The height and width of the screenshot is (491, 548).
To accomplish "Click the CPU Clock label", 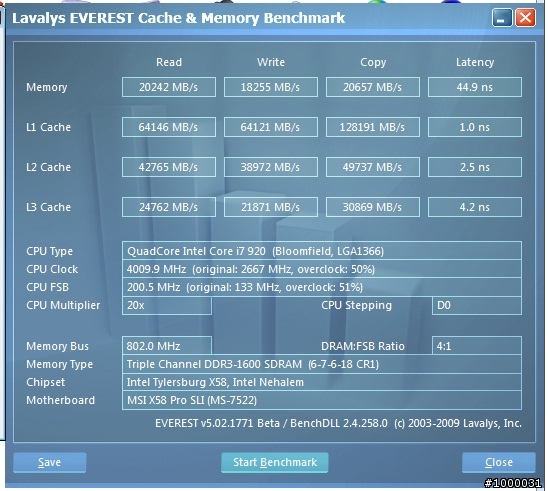I will 52,269.
